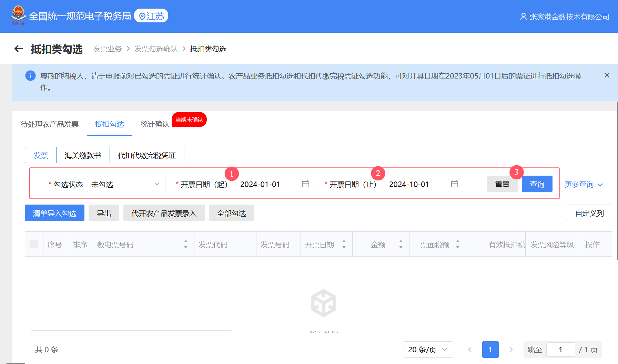Viewport: 618px width, 364px height.
Task: Switch to 代扣代缴完税凭证 sub-tab
Action: tap(147, 155)
